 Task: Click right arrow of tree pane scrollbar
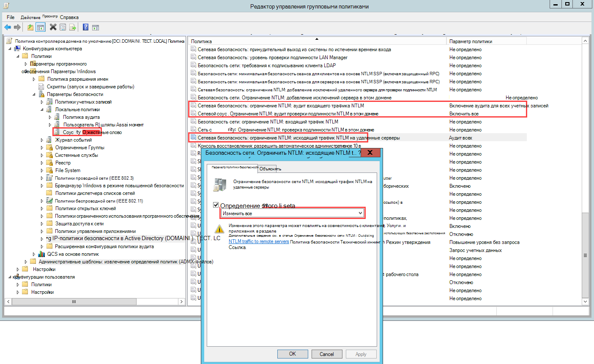(x=182, y=301)
